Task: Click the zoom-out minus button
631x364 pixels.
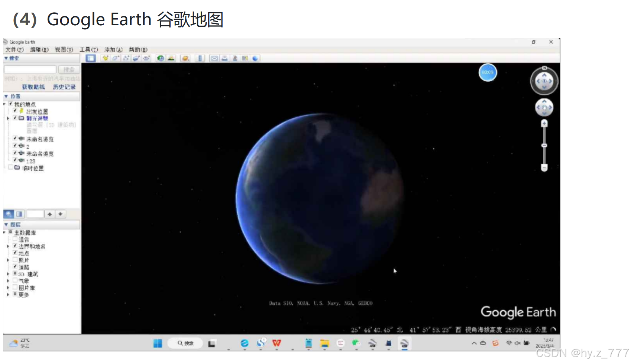Action: [x=544, y=168]
